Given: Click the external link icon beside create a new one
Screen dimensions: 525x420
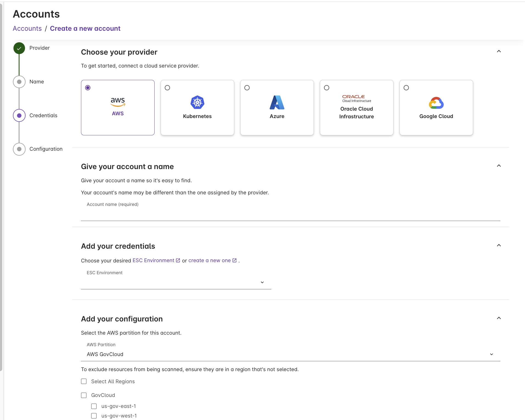Looking at the screenshot, I should (x=234, y=260).
